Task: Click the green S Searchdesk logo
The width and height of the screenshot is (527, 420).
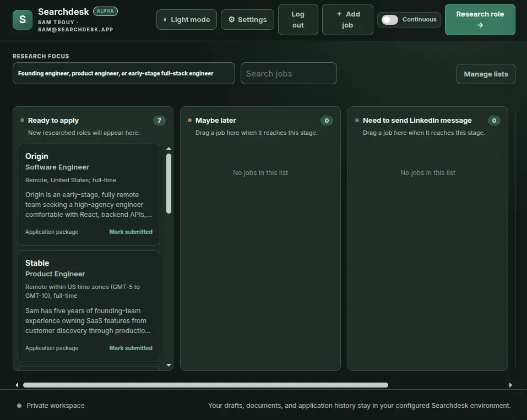Action: click(23, 19)
